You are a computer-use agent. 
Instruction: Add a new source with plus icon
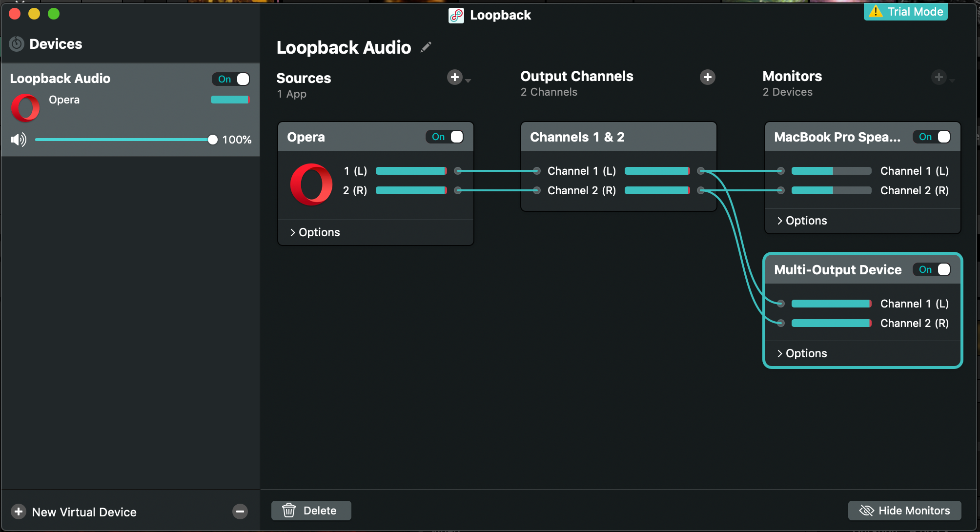455,77
